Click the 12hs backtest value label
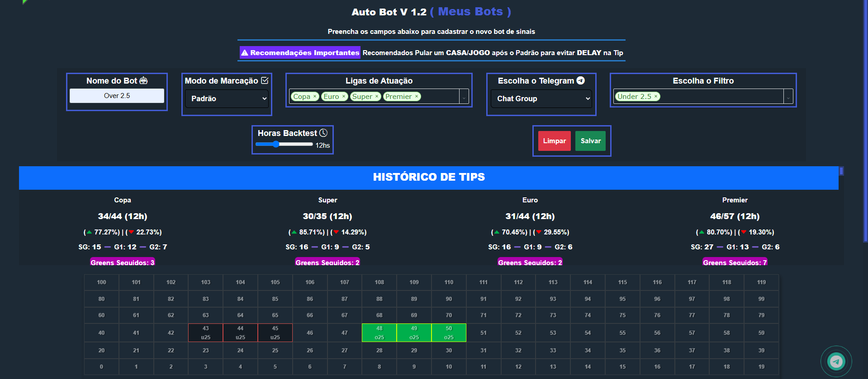Viewport: 868px width, 379px height. (323, 145)
